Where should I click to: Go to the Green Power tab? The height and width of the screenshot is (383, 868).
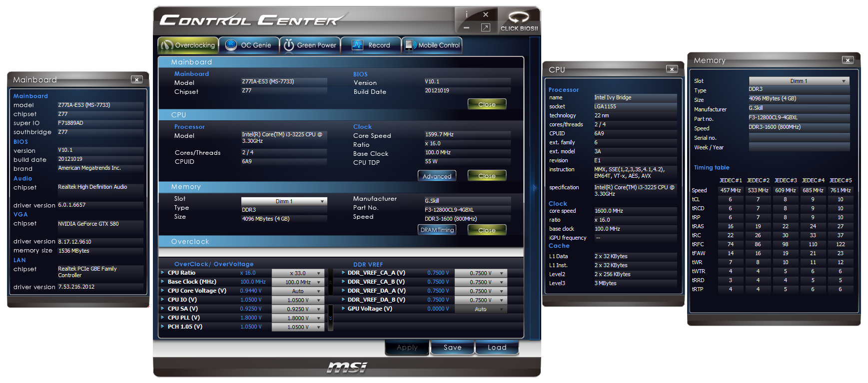(x=310, y=45)
